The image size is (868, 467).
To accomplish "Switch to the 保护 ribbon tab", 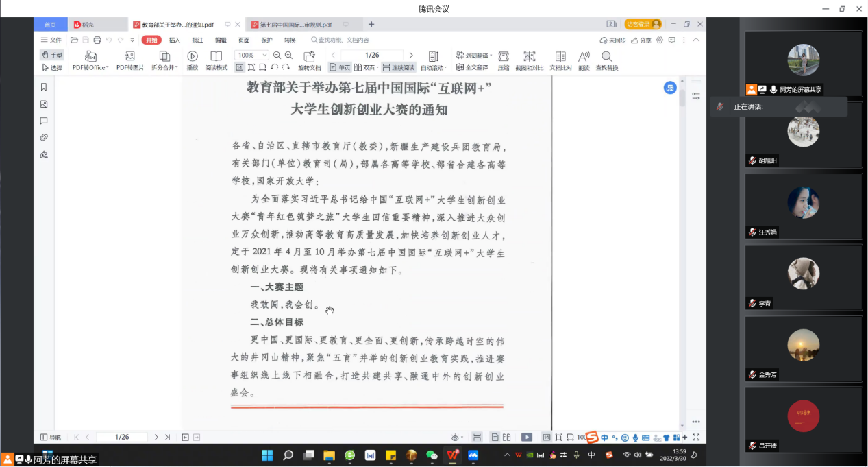I will 266,40.
